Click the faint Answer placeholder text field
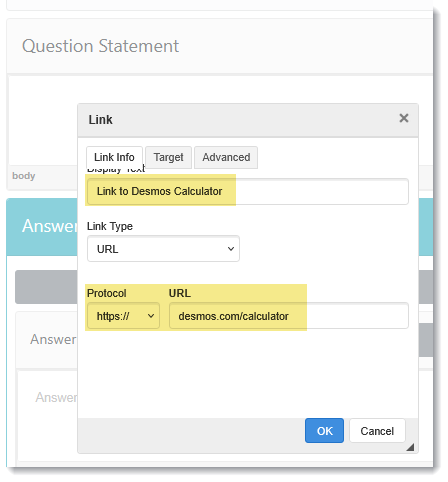Viewport: 448px width, 482px height. [x=56, y=397]
